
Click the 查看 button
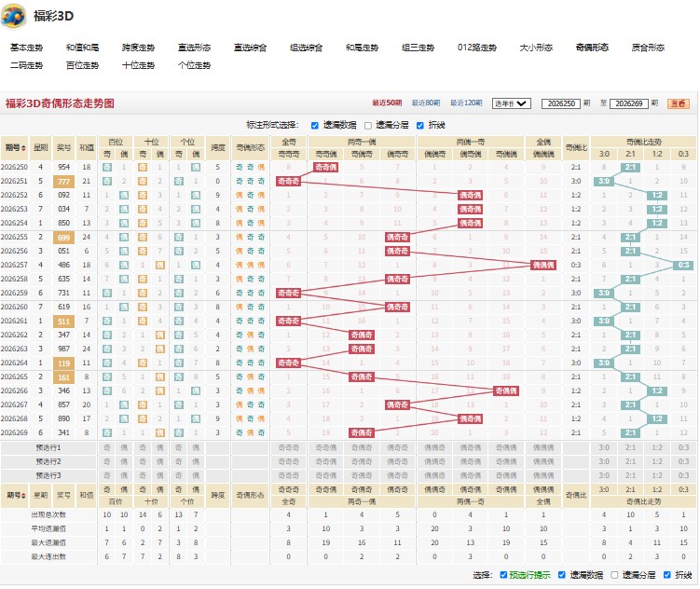pyautogui.click(x=679, y=103)
